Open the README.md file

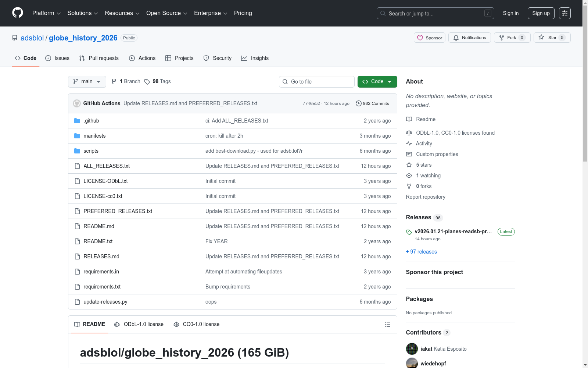99,226
